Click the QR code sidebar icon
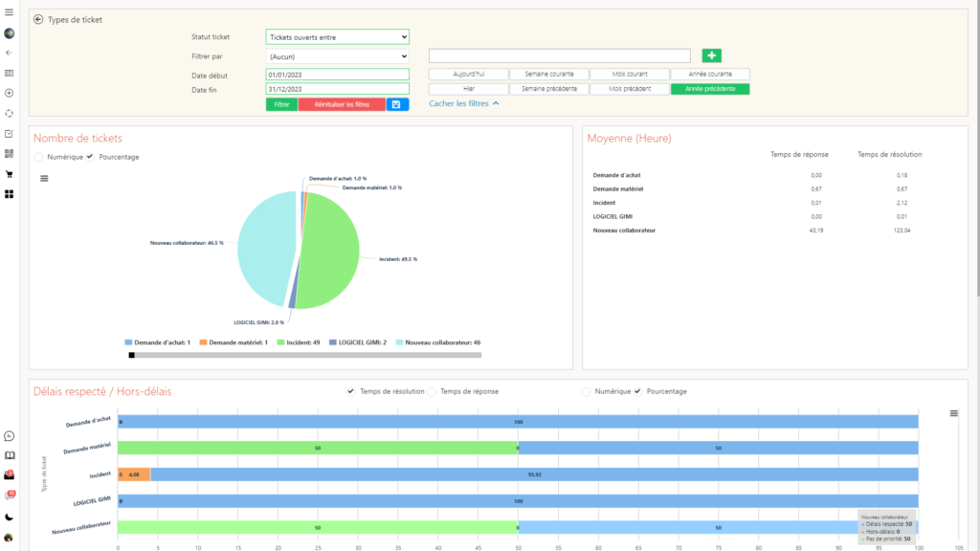 (9, 153)
